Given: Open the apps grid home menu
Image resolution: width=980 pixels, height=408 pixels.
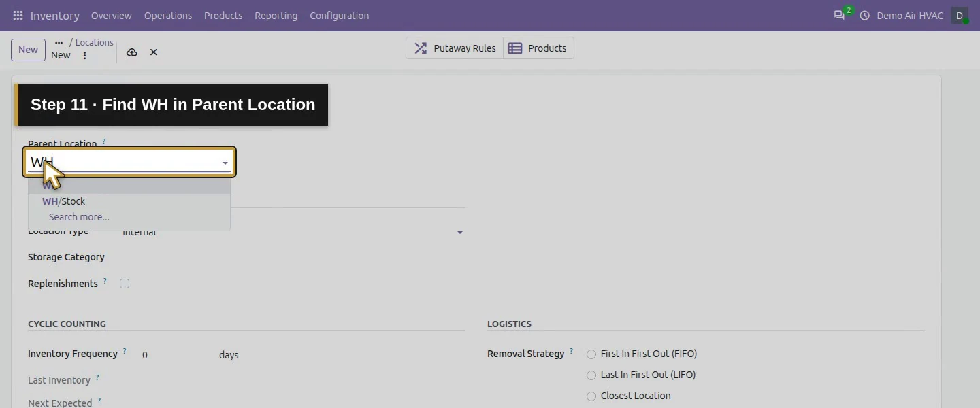Looking at the screenshot, I should (x=18, y=16).
